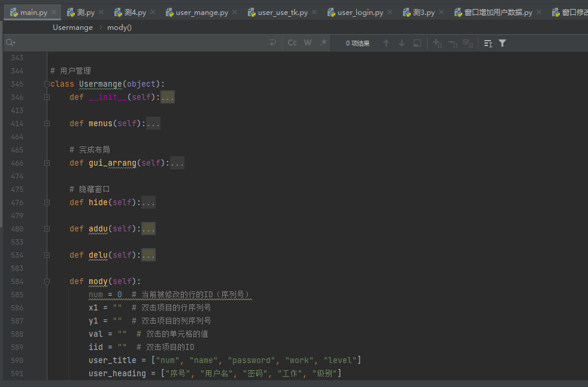Expand the hide method fold marker
This screenshot has width=588, height=387.
click(47, 203)
